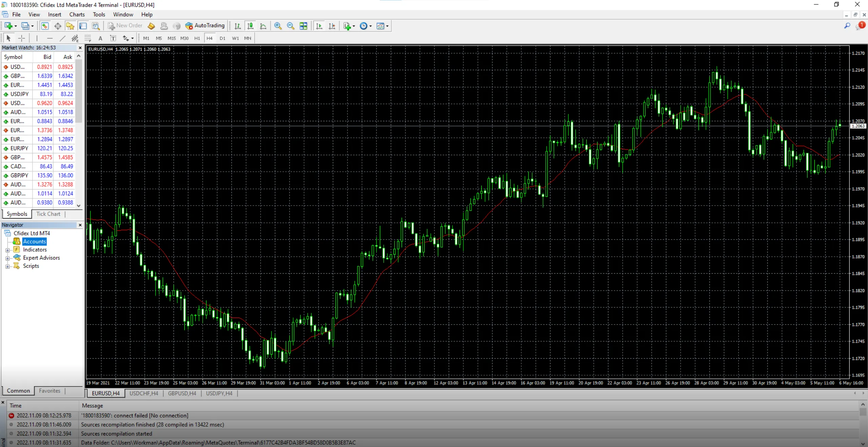This screenshot has width=868, height=447.
Task: Open dropdown arrow beside Profiles icon
Action: 33,26
